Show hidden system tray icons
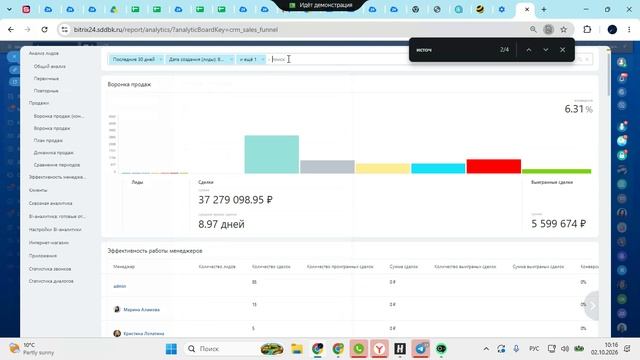Viewport: 640px width, 360px height. [x=486, y=349]
